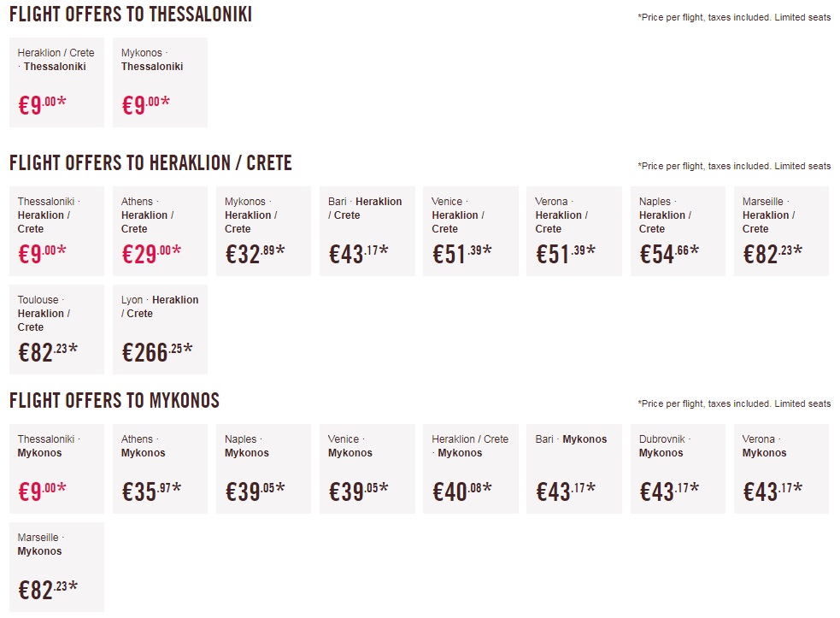Open Lyon to Heraklion €266.25 offer

[160, 330]
